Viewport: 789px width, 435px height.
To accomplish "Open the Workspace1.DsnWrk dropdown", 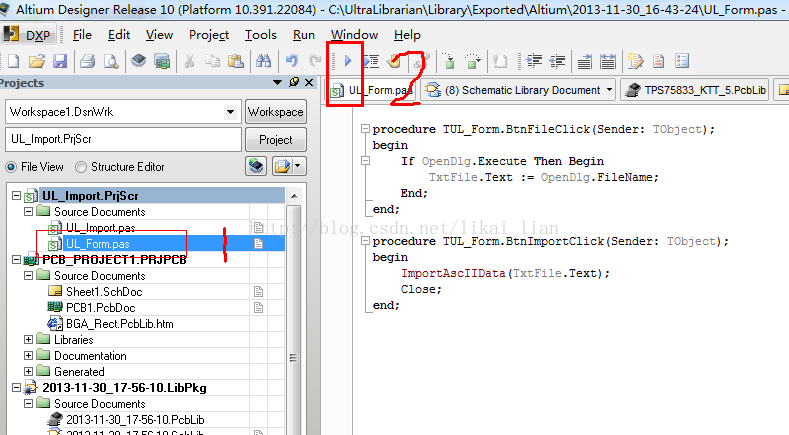I will click(x=230, y=112).
